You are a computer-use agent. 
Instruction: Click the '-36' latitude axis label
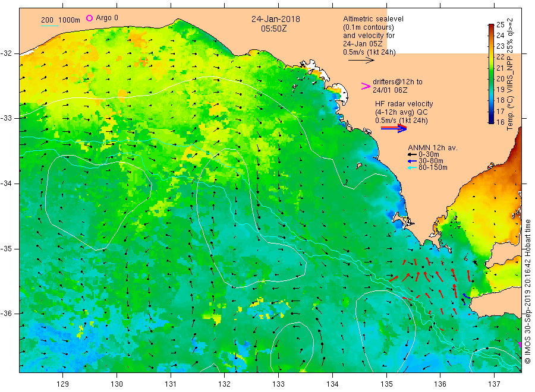pyautogui.click(x=7, y=314)
